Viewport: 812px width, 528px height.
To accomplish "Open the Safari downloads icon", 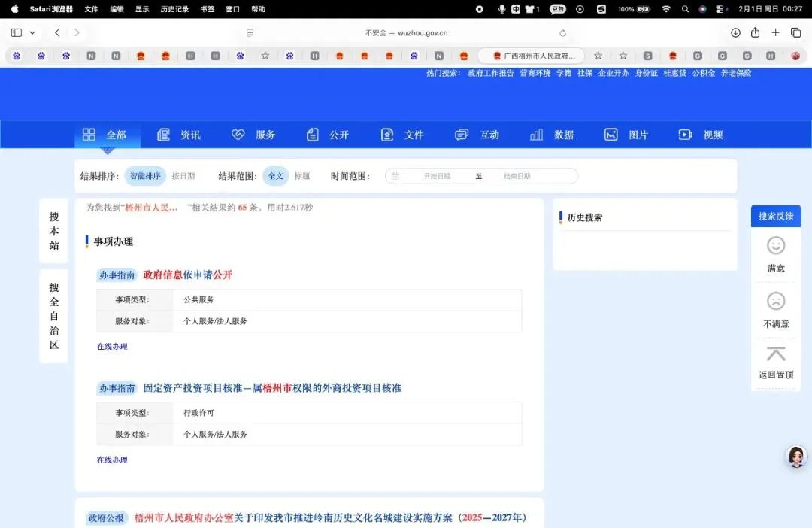I will pos(735,32).
